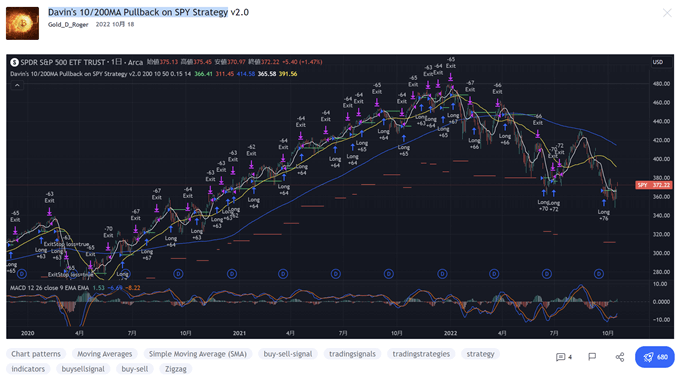The image size is (680, 380).
Task: Select the strategy tag
Action: [481, 354]
